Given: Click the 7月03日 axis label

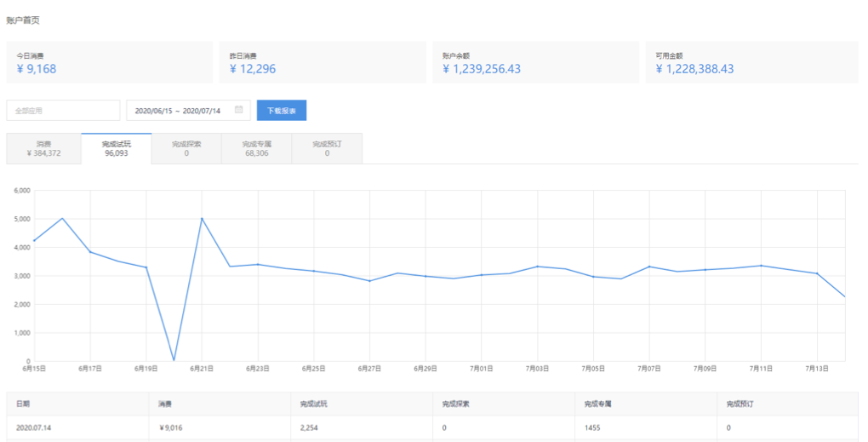Looking at the screenshot, I should click(x=537, y=368).
